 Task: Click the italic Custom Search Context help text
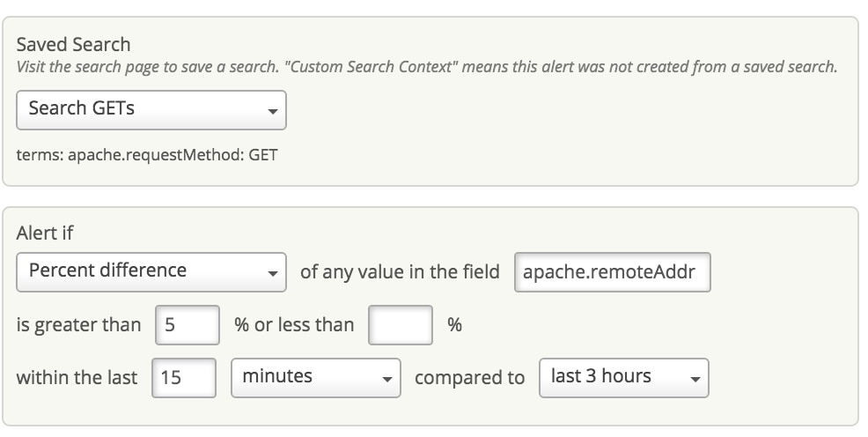click(x=427, y=67)
